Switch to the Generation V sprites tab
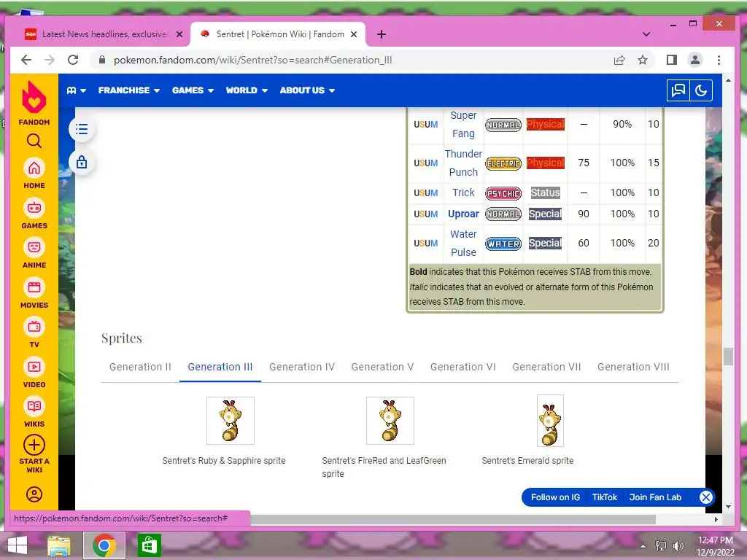Screen dimensions: 747x560 (382, 367)
